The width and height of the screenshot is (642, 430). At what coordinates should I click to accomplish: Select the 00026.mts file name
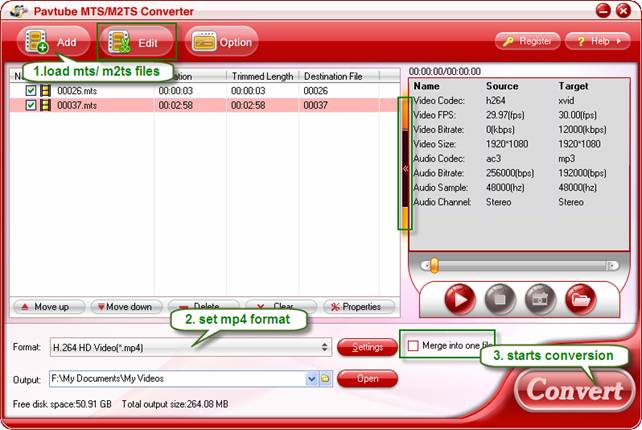coord(77,91)
